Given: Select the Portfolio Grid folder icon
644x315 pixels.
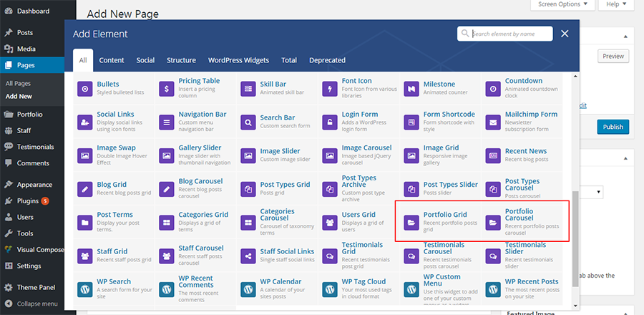Looking at the screenshot, I should tap(411, 223).
